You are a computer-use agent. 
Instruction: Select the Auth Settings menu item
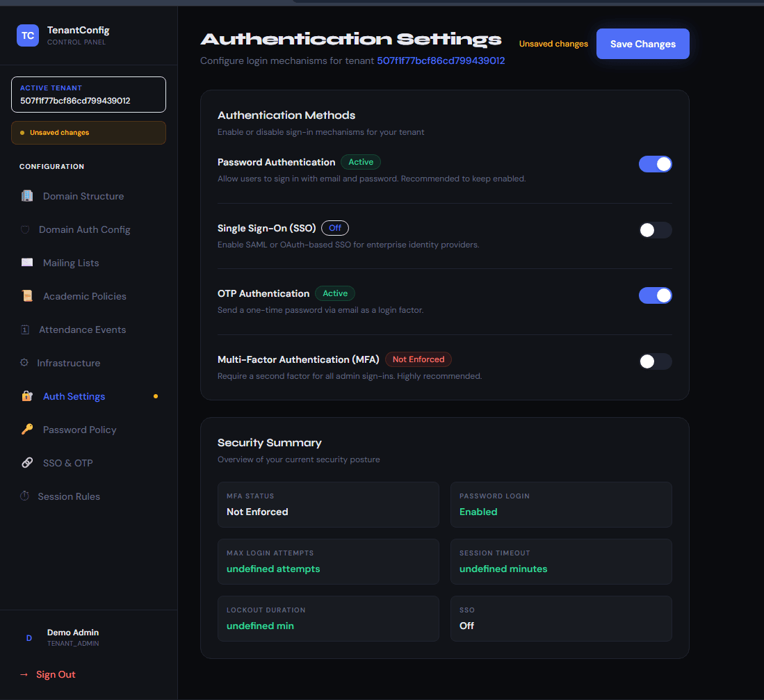pos(89,396)
